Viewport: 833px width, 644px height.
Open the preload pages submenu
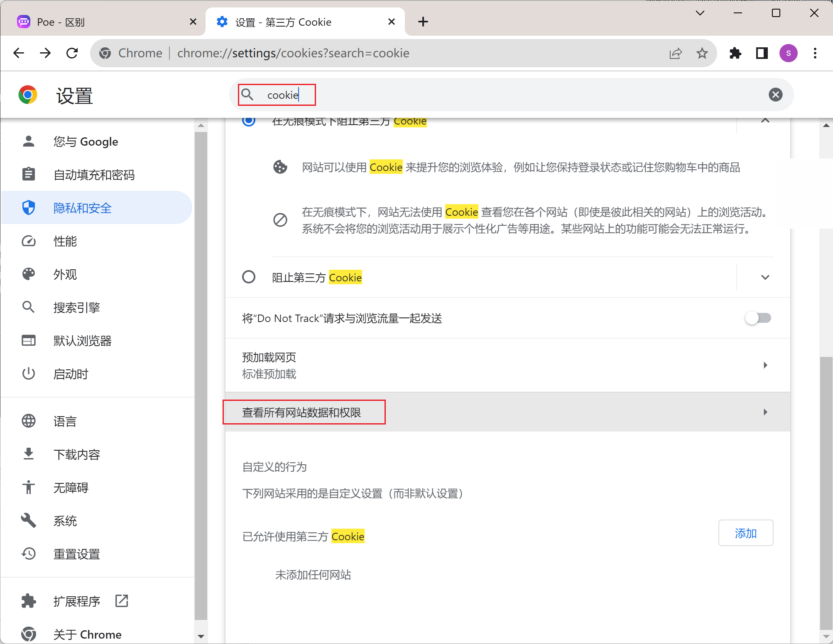pyautogui.click(x=765, y=365)
